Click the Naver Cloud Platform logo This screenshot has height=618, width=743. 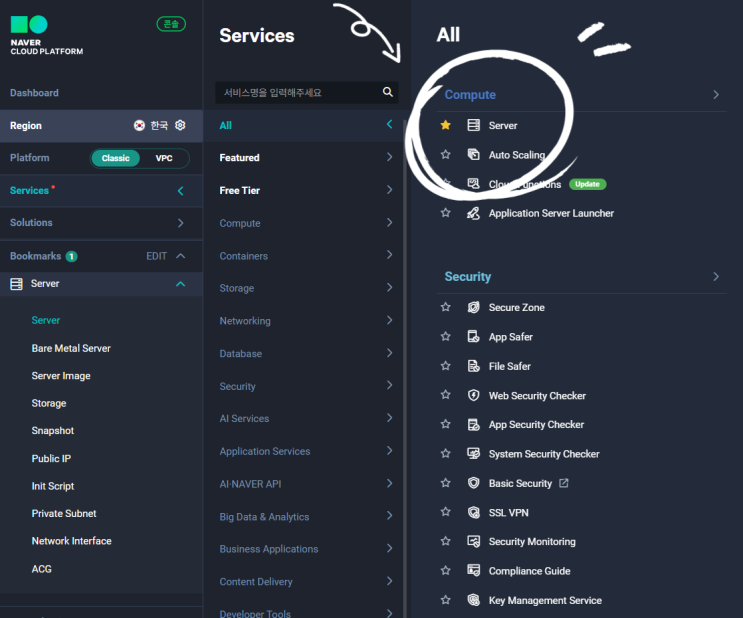tap(46, 35)
